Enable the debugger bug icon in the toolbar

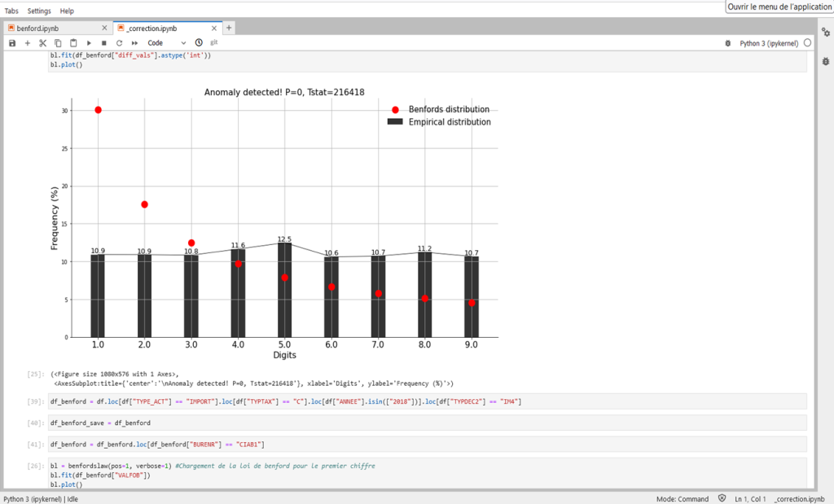pos(727,44)
